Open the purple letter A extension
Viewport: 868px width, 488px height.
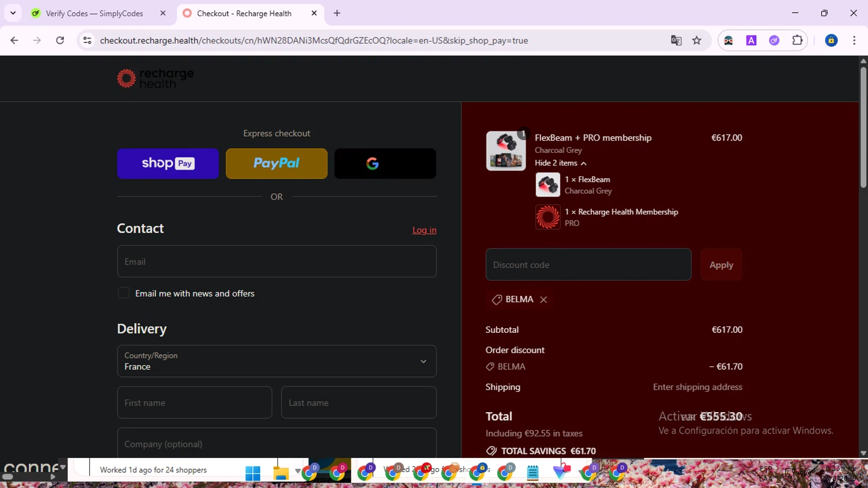click(751, 41)
